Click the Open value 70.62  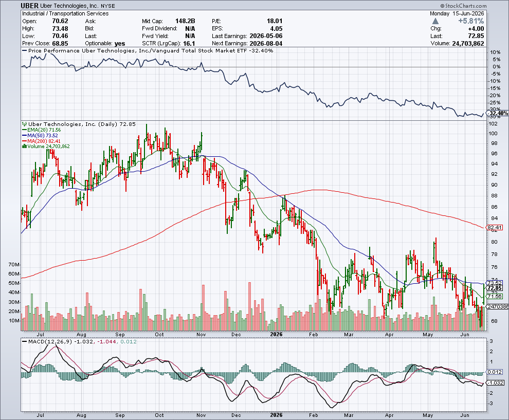point(60,21)
